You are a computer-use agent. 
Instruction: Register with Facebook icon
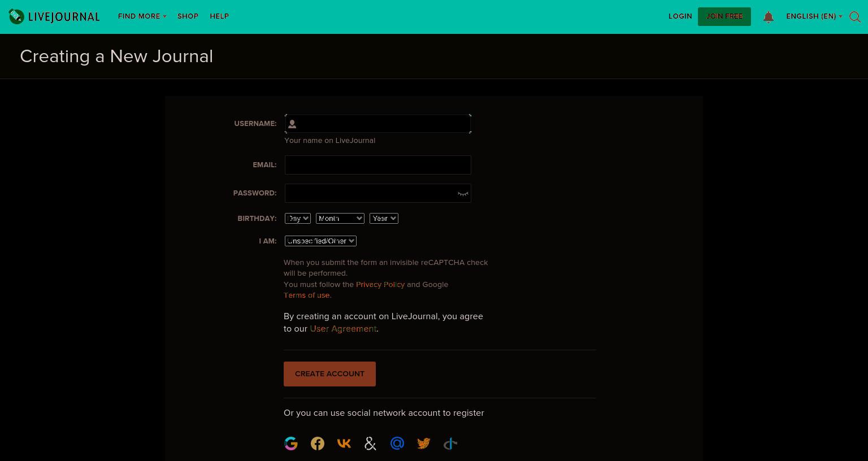click(x=318, y=443)
